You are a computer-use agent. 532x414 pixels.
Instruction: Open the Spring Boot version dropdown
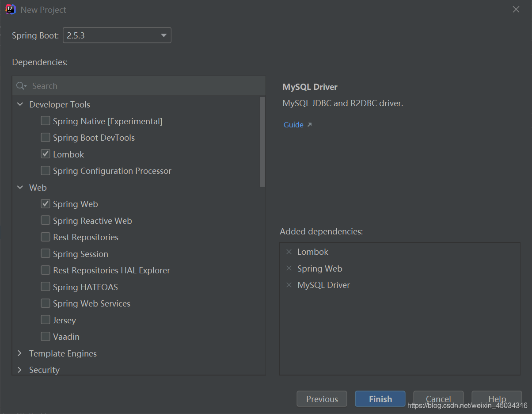[x=117, y=35]
